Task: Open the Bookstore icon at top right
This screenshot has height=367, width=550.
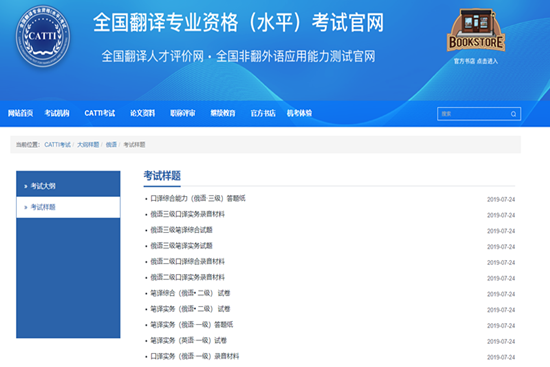Action: pos(476,31)
